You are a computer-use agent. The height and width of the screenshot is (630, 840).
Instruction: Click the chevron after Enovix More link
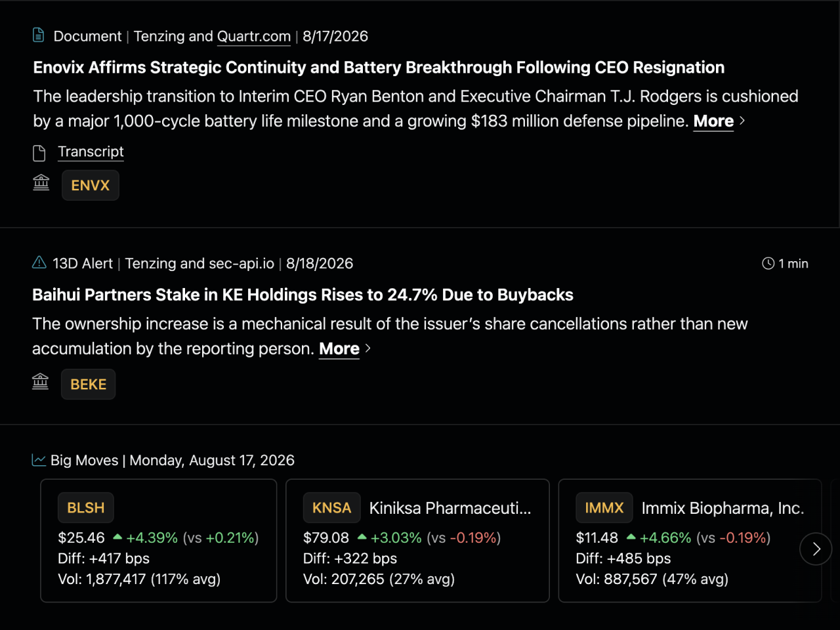click(742, 121)
